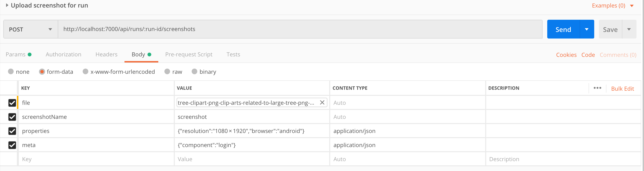This screenshot has width=644, height=171.
Task: Uncheck the screenshotName row checkbox
Action: [12, 117]
